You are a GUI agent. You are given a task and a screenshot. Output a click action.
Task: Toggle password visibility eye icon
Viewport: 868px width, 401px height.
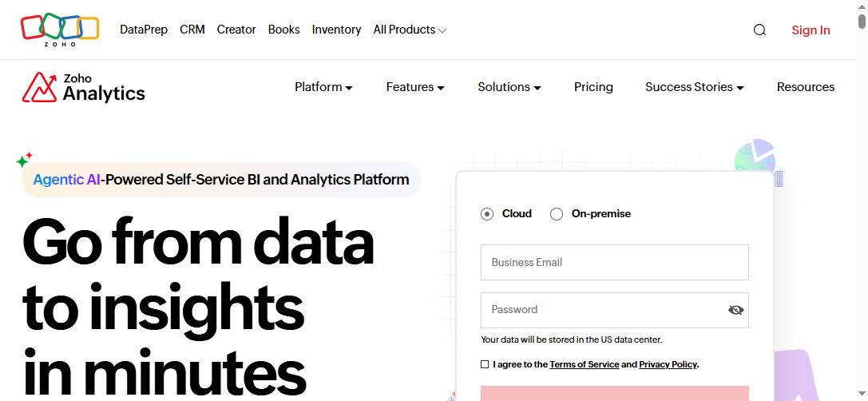tap(735, 310)
